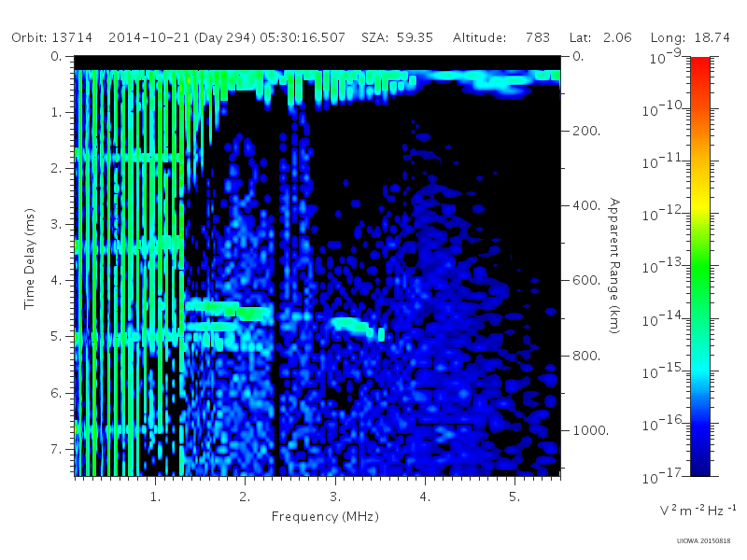Click the 'V² m⁻² Hz⁻¹' units label
Viewport: 747px width, 560px height.
pos(698,510)
